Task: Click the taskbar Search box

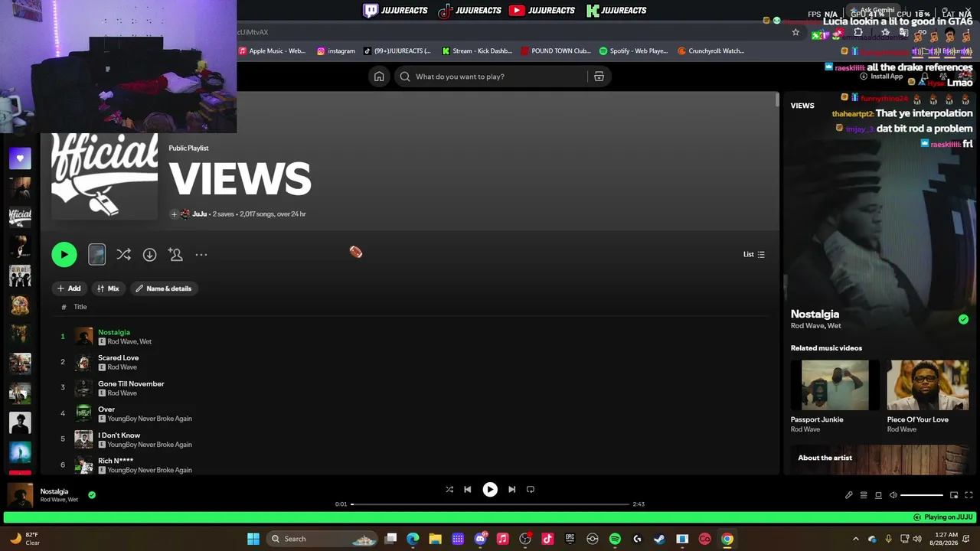Action: coord(323,539)
